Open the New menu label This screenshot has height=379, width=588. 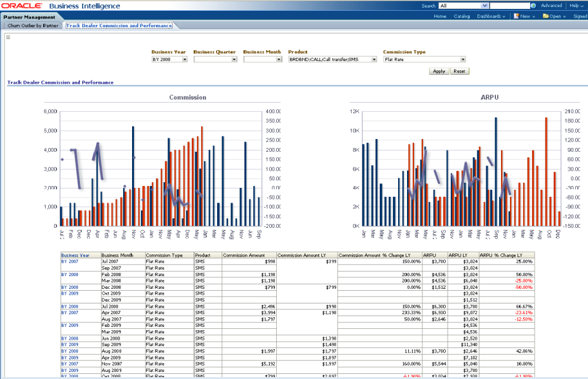pos(528,16)
